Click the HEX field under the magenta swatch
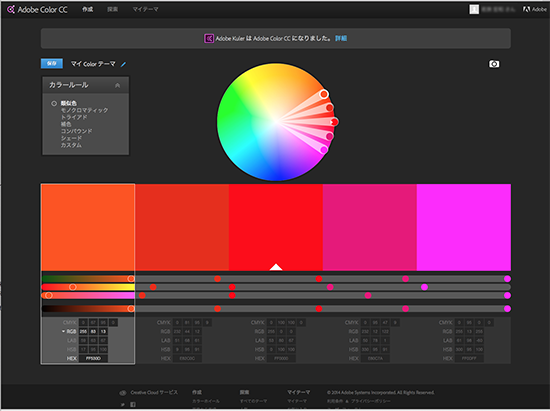The height and width of the screenshot is (411, 550). pos(469,358)
